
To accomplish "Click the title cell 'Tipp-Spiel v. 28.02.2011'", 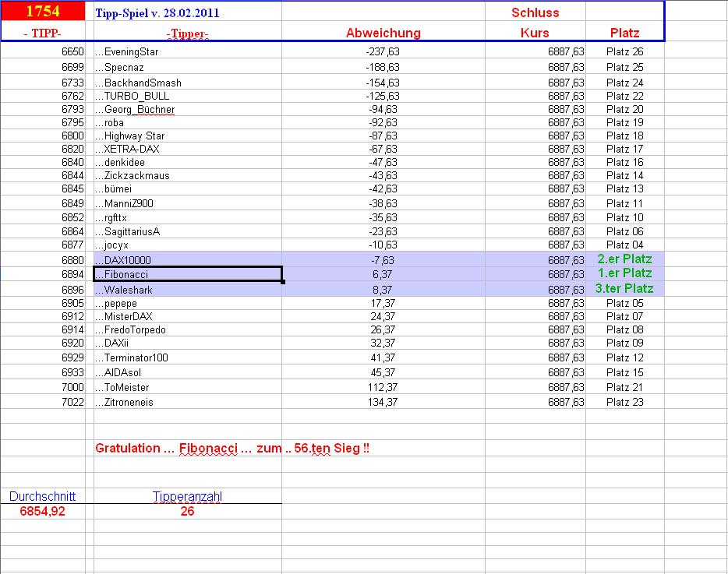I will click(x=188, y=12).
